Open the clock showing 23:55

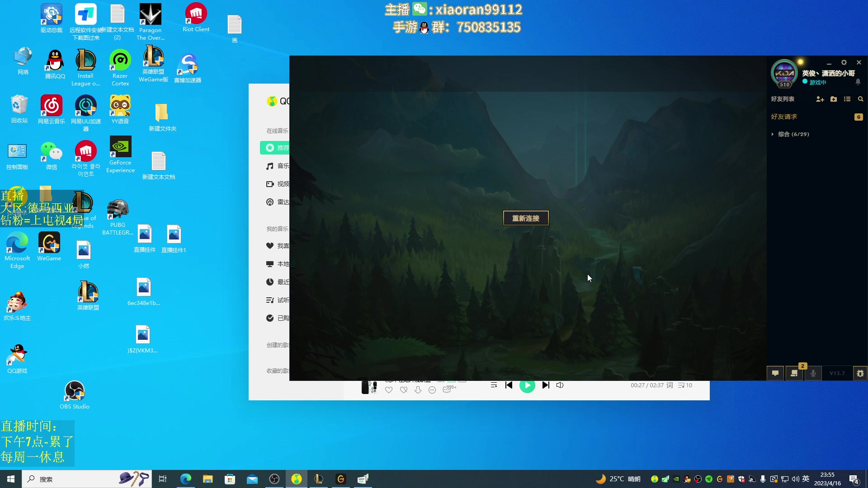point(827,479)
